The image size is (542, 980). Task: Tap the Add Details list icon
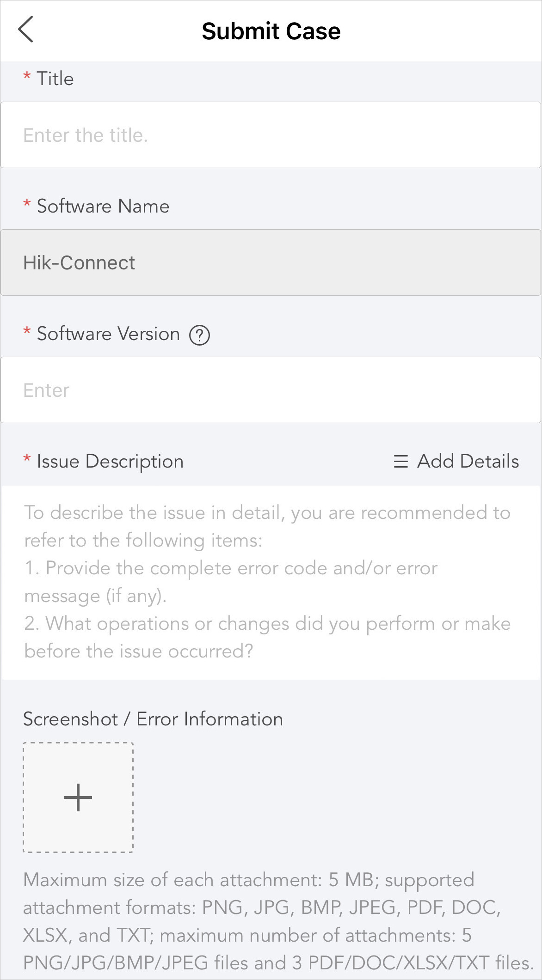[400, 461]
